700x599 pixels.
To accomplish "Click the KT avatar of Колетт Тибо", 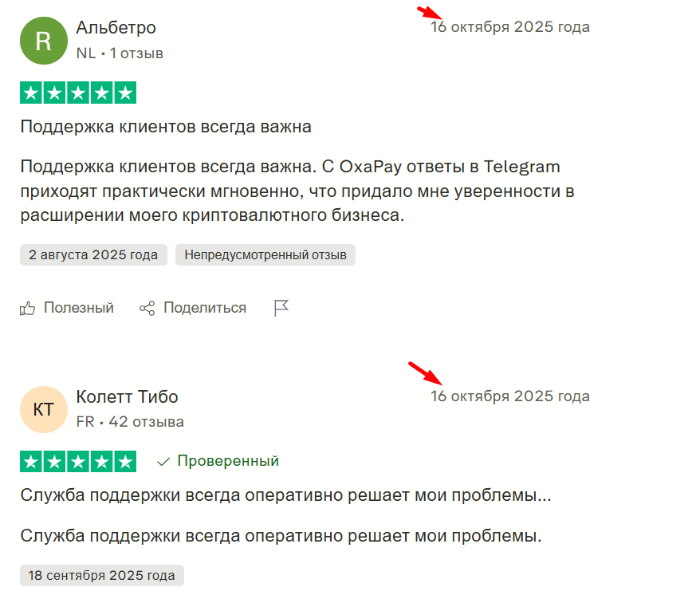I will [43, 410].
